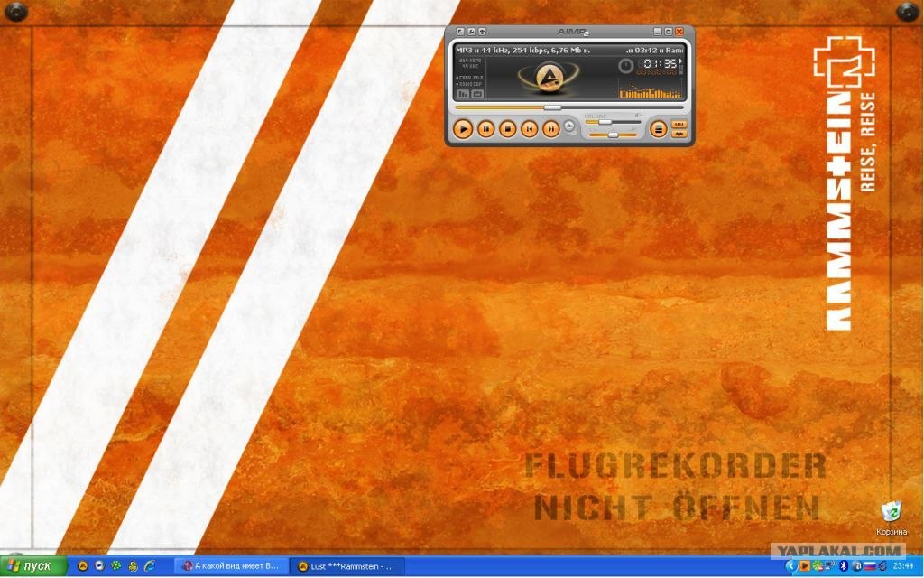The width and height of the screenshot is (924, 578).
Task: Switch to 'А какой вид имеет В...' taskbar window
Action: (231, 566)
